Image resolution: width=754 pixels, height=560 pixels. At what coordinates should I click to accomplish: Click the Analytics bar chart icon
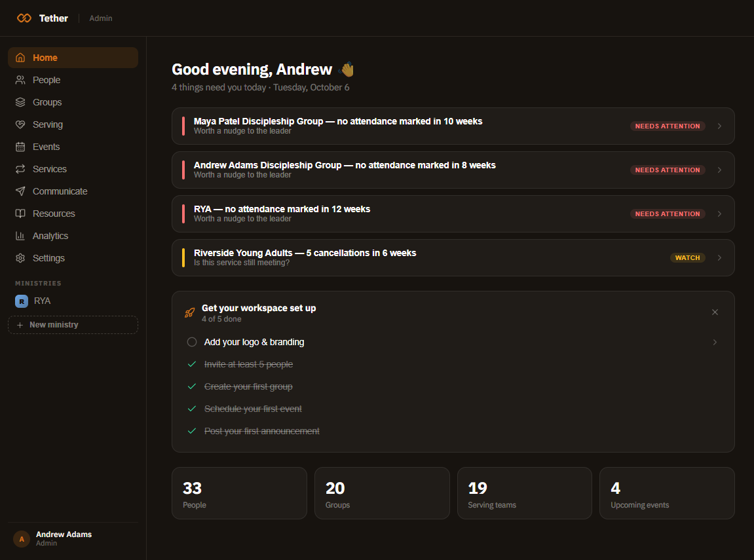tap(20, 236)
